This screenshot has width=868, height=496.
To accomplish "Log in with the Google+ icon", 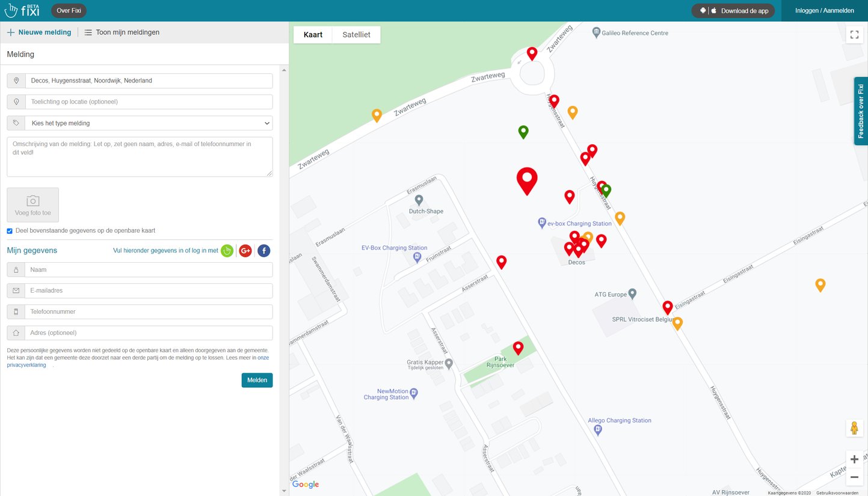I will (245, 251).
